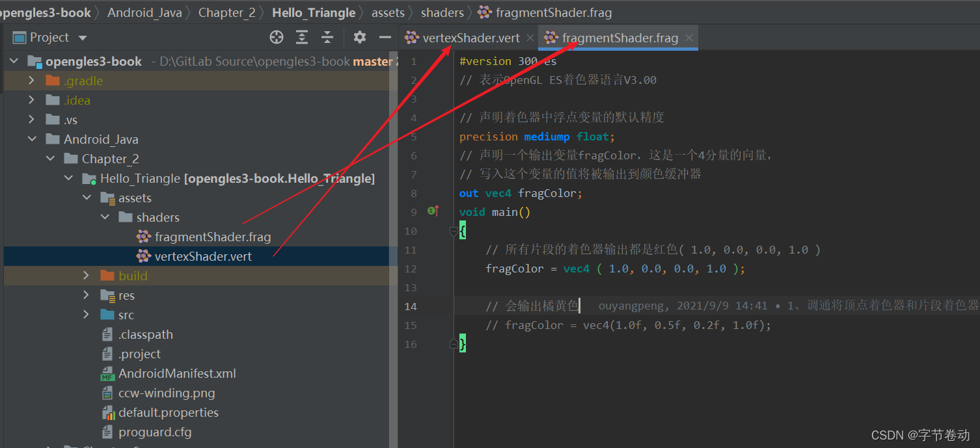Fold the main function at line 10
The height and width of the screenshot is (448, 980).
coord(454,231)
